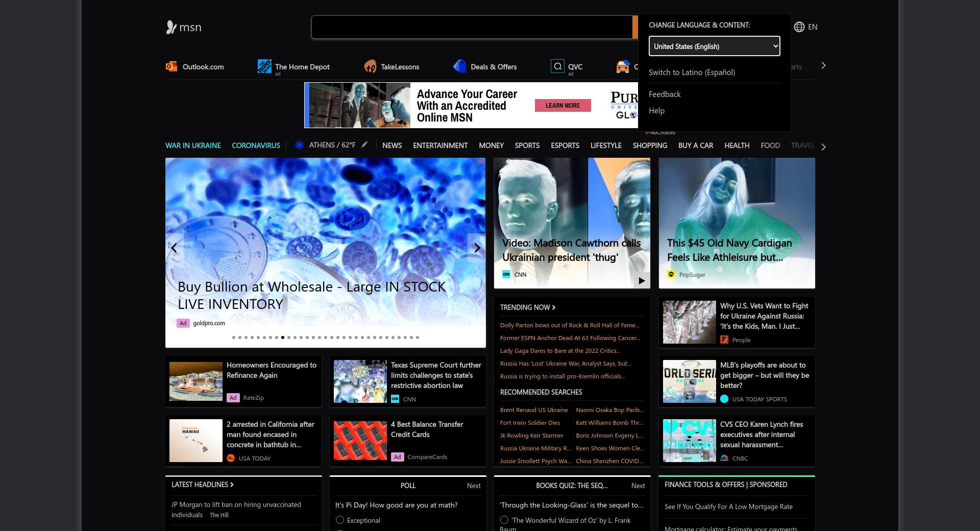Open the MONEY section
This screenshot has height=531, width=980.
pyautogui.click(x=491, y=146)
